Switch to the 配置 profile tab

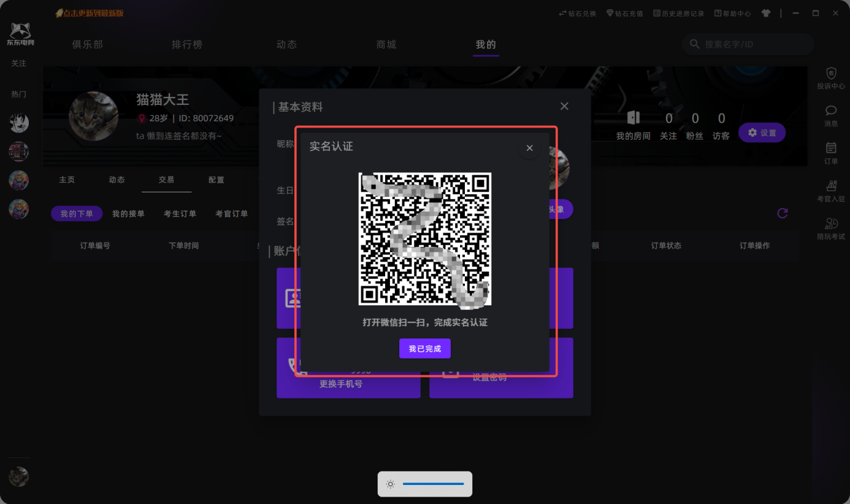coord(216,180)
